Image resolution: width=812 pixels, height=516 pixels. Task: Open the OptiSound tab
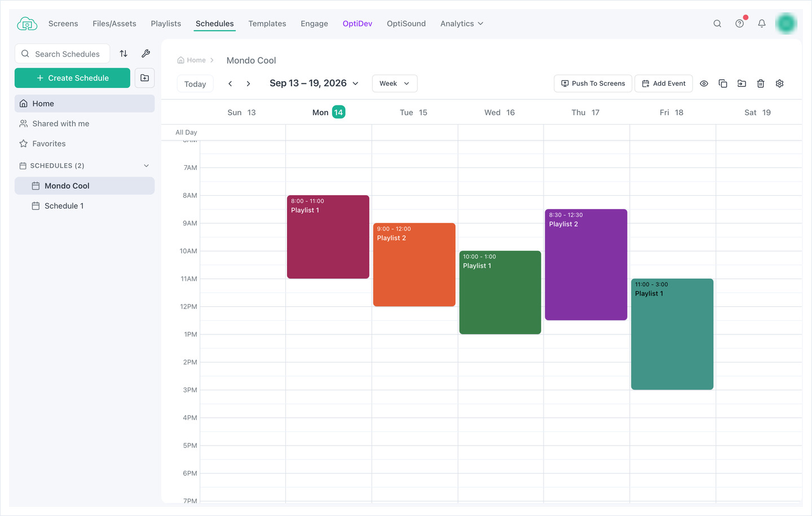pyautogui.click(x=406, y=24)
